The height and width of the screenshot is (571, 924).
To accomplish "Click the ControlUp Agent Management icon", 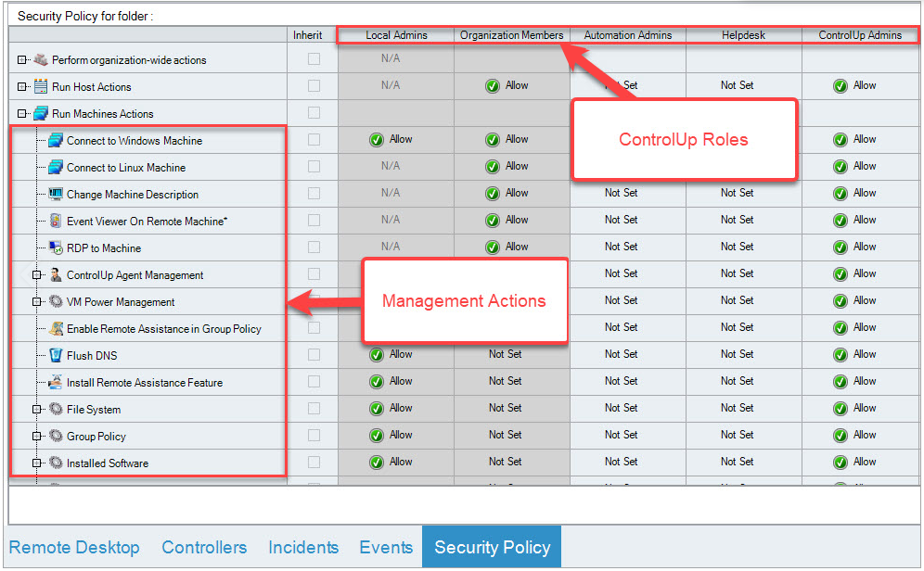I will coord(56,275).
